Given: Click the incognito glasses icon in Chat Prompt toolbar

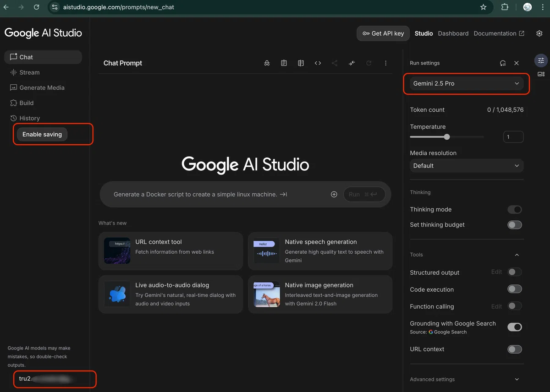Looking at the screenshot, I should 267,63.
